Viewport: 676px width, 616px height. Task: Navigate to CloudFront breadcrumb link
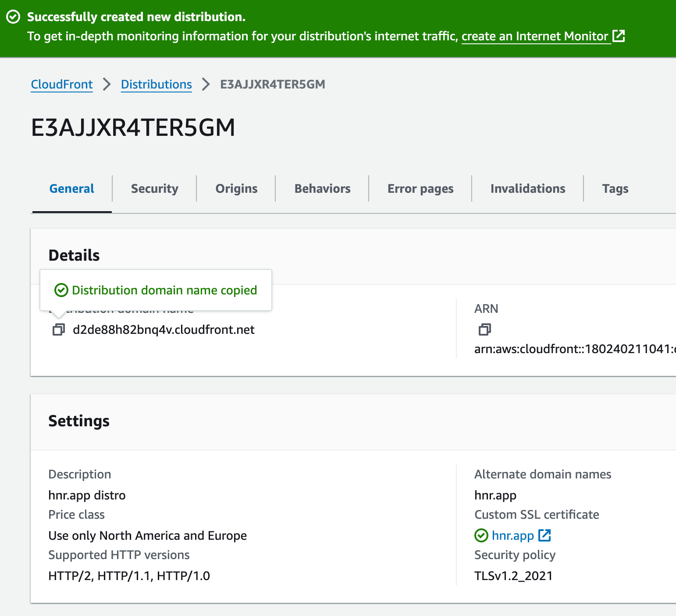click(x=62, y=84)
